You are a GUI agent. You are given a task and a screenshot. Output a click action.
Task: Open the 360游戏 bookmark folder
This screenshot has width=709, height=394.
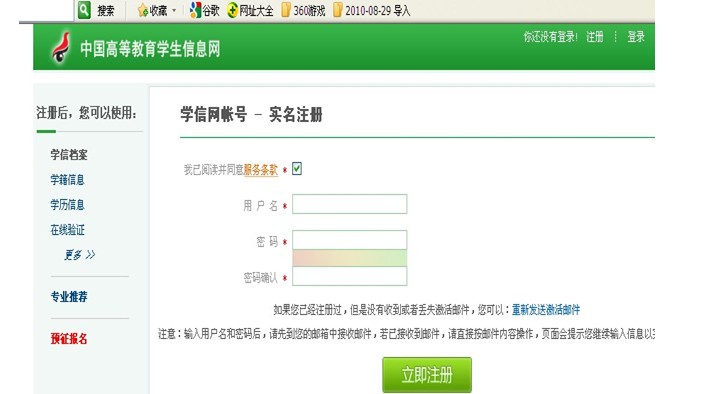303,10
